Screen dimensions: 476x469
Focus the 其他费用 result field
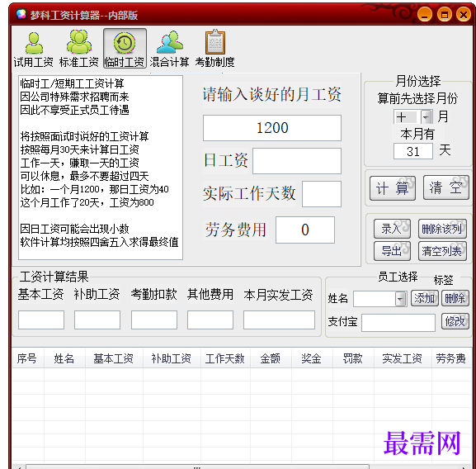click(x=210, y=320)
